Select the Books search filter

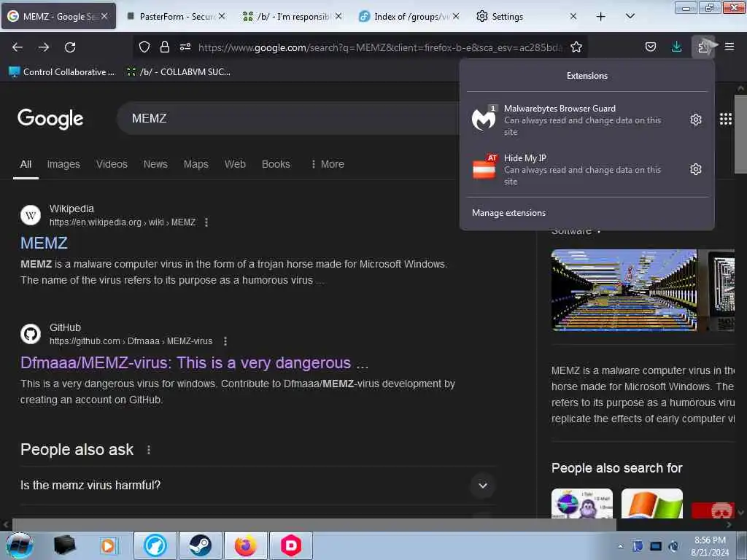point(276,164)
